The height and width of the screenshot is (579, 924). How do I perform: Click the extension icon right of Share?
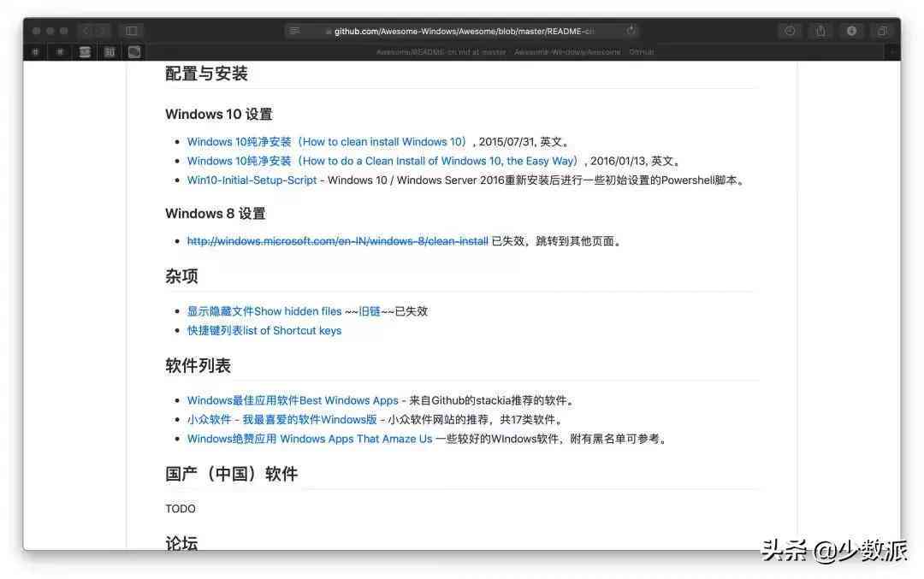851,31
